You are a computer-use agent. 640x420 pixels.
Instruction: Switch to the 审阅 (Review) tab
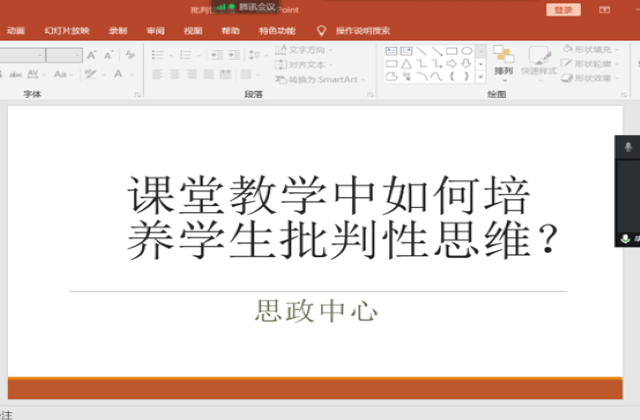tap(155, 31)
